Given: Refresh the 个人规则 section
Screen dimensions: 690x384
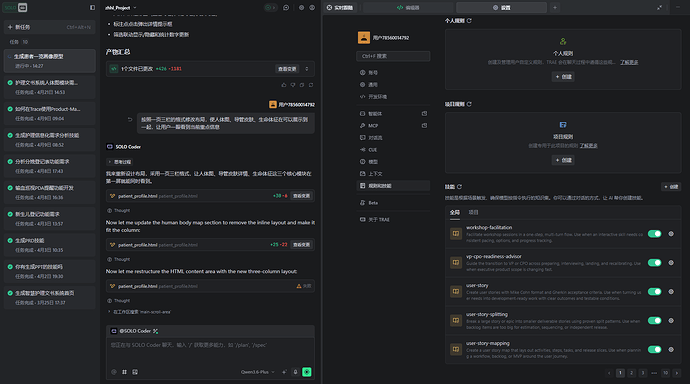Looking at the screenshot, I should coord(469,21).
